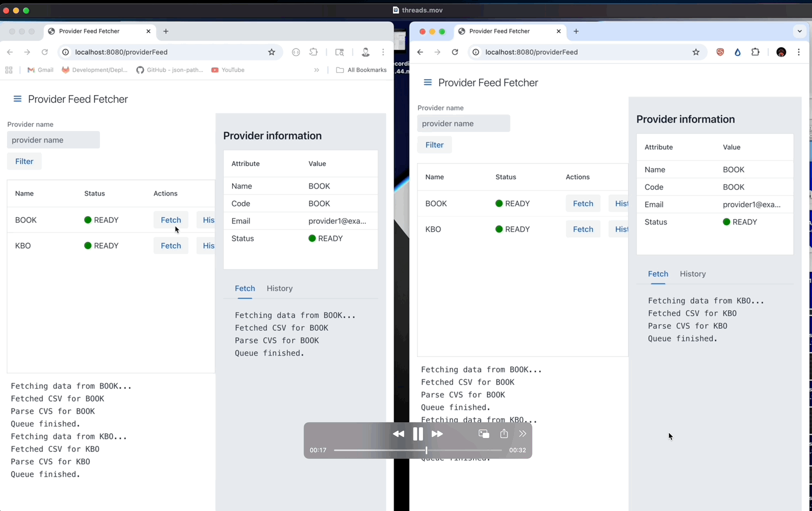This screenshot has height=511, width=812.
Task: Toggle picture-in-picture in video player
Action: coord(483,434)
